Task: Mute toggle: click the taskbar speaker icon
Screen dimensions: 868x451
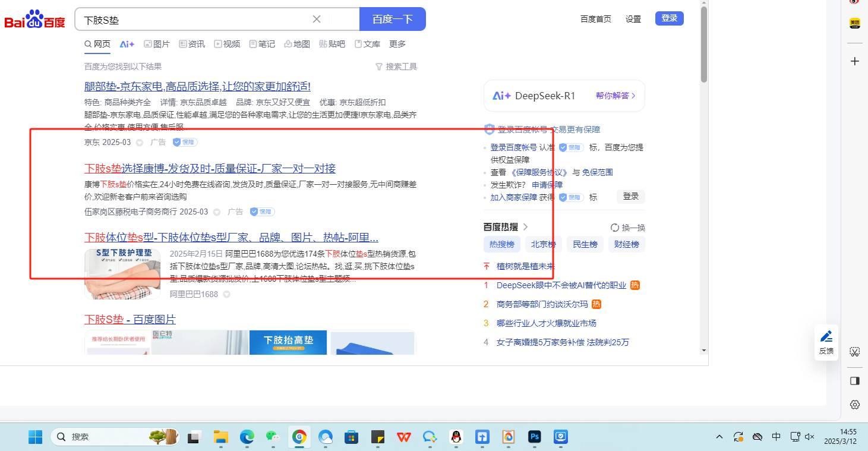Action: (809, 437)
